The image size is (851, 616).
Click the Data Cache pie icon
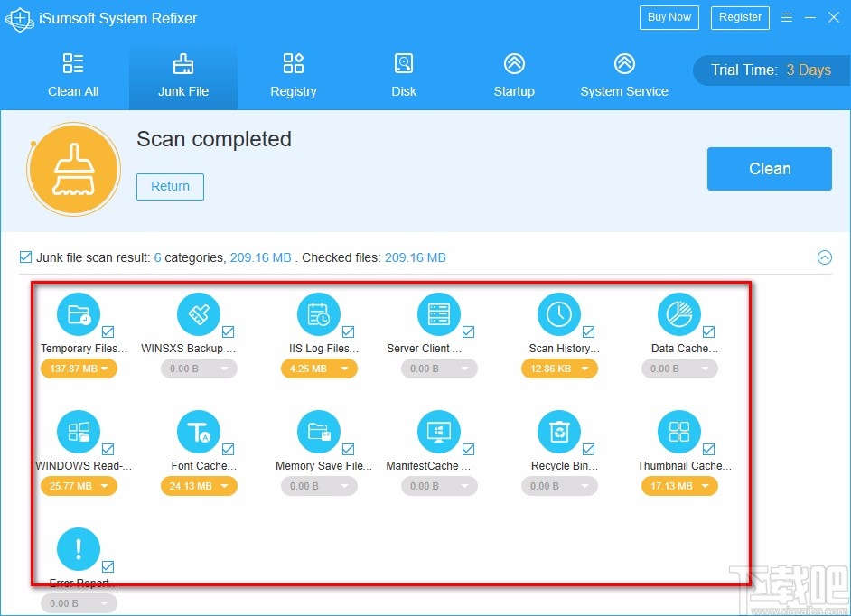point(679,314)
